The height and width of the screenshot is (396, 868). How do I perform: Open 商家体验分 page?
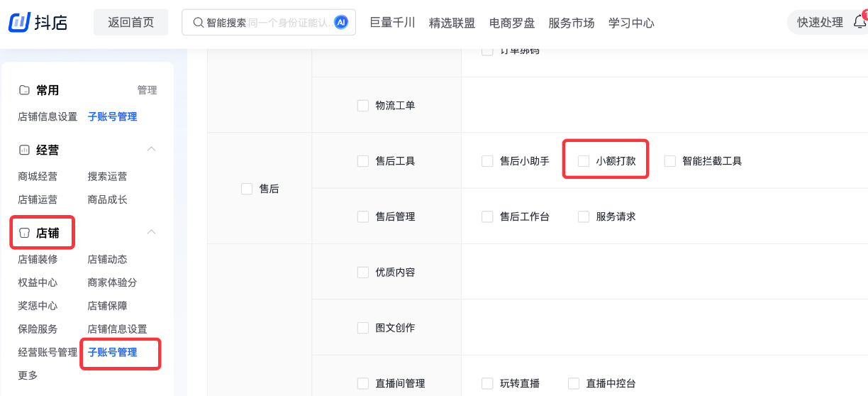pyautogui.click(x=112, y=282)
